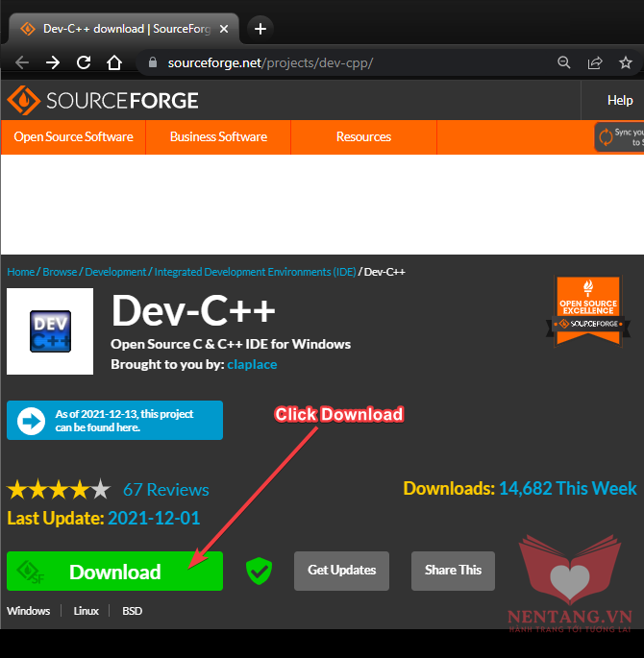Open the 67 Reviews link
This screenshot has height=658, width=644.
tap(165, 490)
